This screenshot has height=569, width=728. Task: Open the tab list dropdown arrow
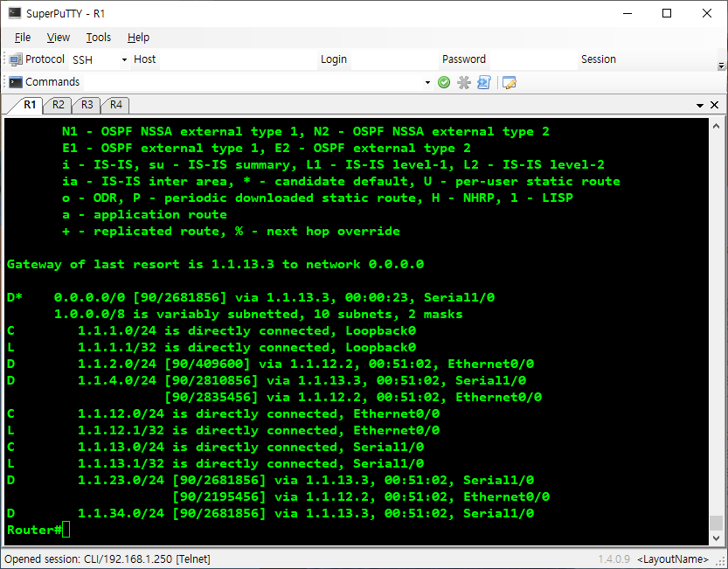tap(700, 106)
